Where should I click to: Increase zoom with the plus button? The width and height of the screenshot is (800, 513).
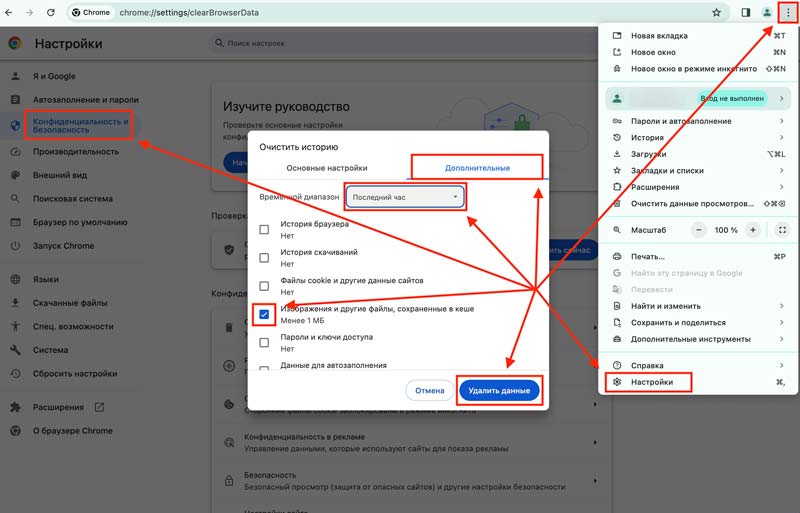(753, 230)
